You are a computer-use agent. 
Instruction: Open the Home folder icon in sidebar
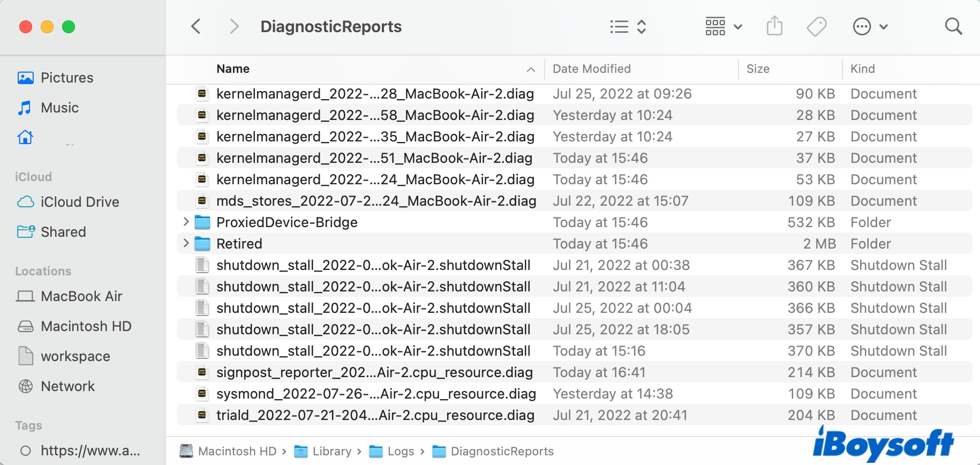tap(25, 138)
